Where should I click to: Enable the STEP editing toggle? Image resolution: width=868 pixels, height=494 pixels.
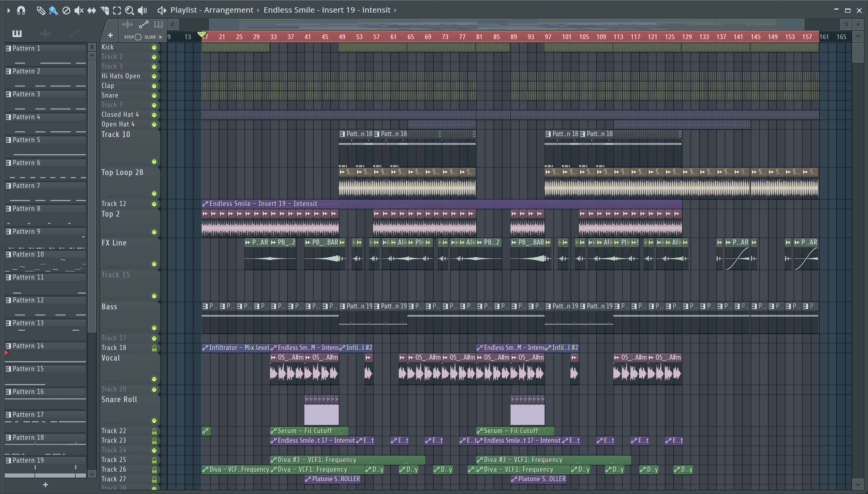tap(138, 37)
